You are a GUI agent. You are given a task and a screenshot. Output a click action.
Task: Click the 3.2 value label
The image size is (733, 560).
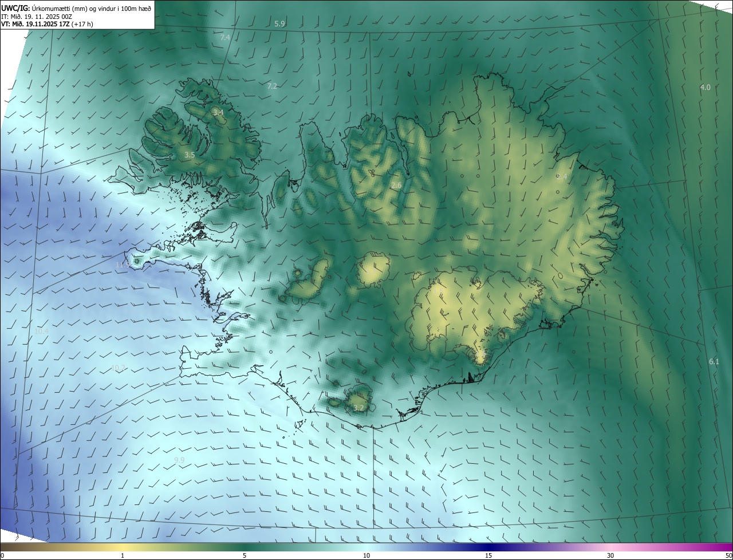[x=358, y=408]
